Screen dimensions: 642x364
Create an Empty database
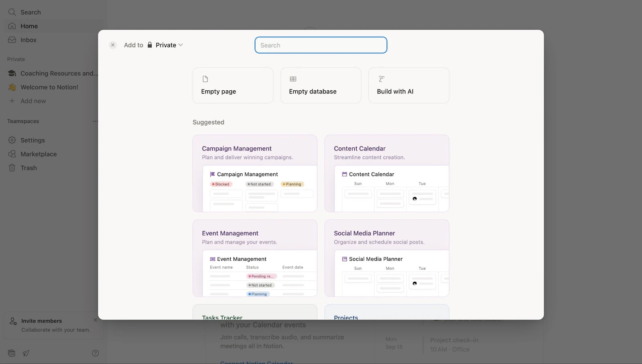321,85
